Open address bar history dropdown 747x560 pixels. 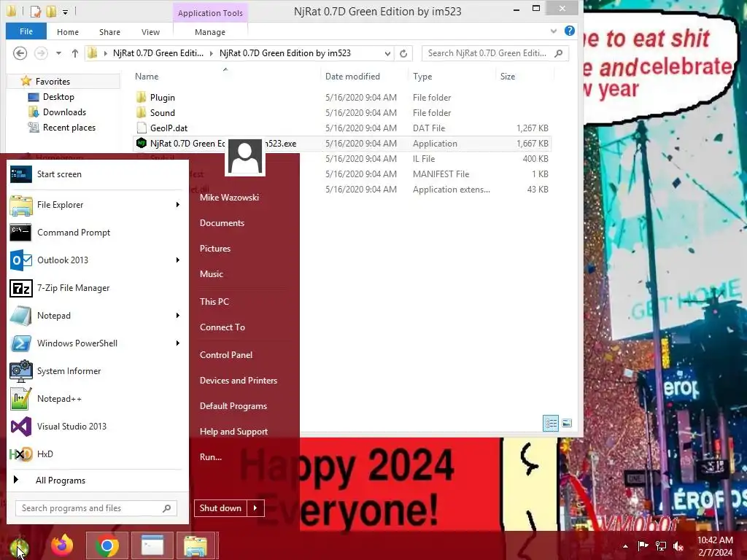coord(388,53)
